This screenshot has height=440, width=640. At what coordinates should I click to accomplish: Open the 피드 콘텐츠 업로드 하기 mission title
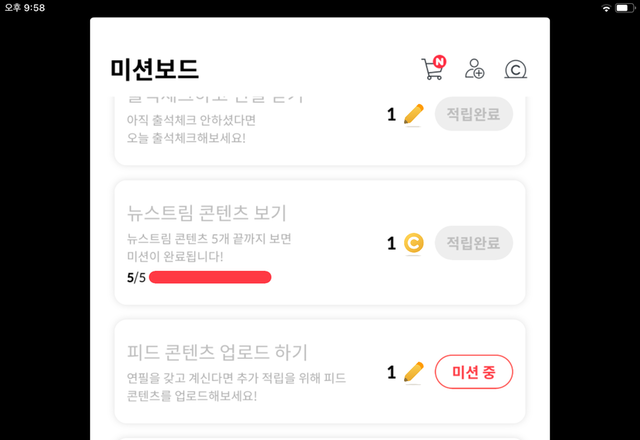(x=217, y=352)
